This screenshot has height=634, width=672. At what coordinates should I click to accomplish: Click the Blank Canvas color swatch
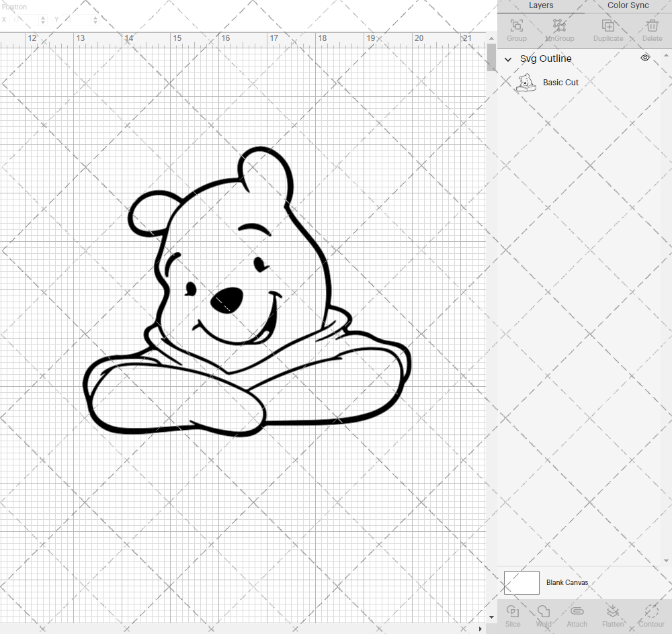(521, 582)
